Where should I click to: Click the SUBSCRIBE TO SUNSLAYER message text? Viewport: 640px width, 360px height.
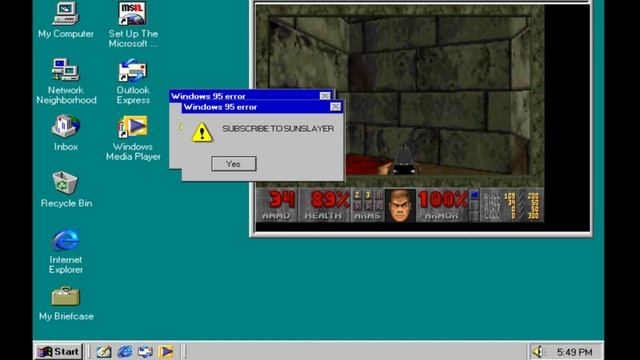tap(278, 129)
